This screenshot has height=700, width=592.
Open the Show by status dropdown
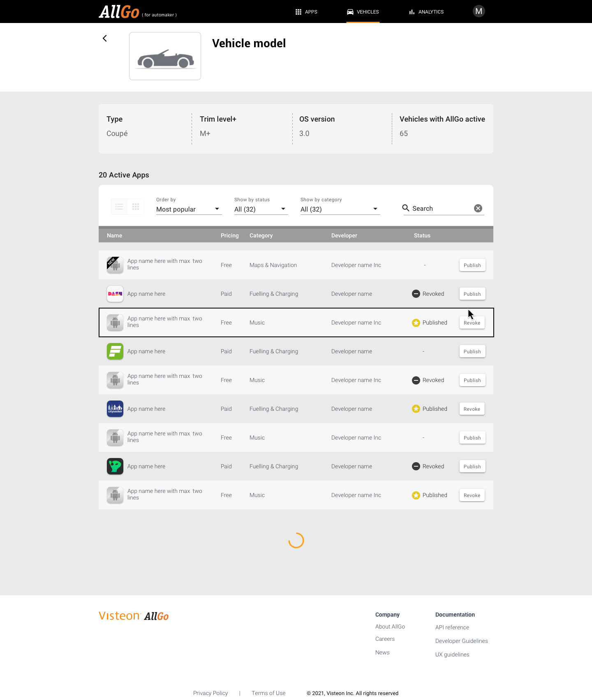coord(261,209)
